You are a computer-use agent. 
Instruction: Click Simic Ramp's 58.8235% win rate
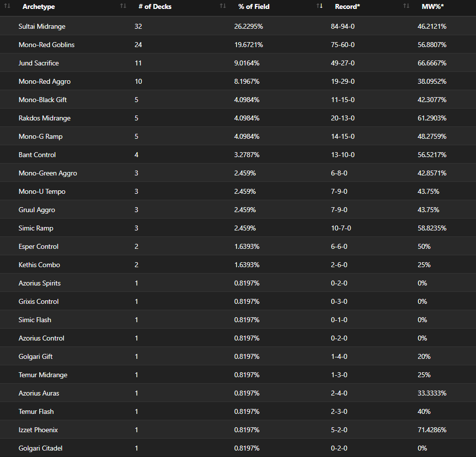432,228
